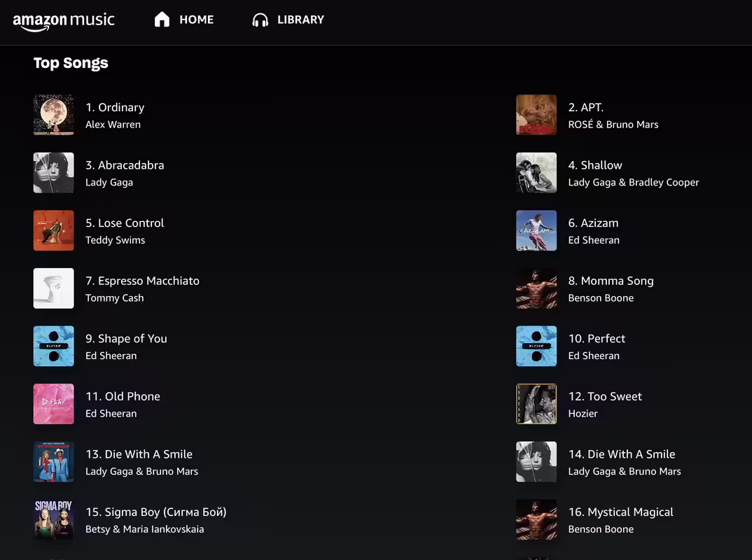The image size is (752, 560).
Task: Select title 14. Die With A Smile
Action: pyautogui.click(x=622, y=454)
